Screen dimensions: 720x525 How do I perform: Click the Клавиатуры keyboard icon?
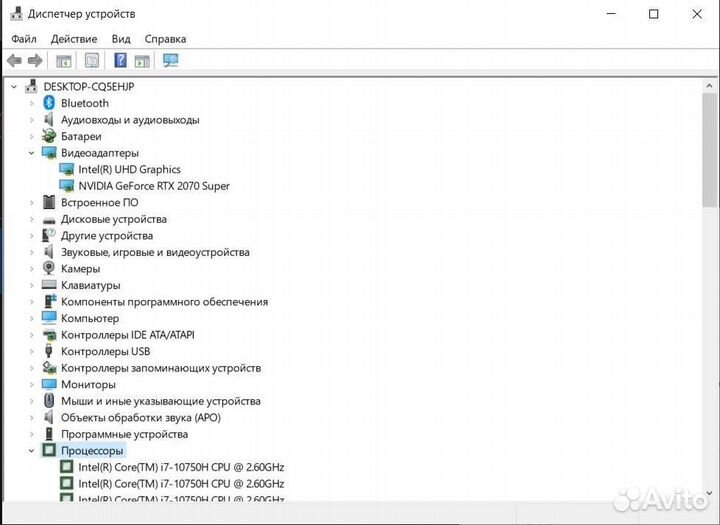click(49, 285)
